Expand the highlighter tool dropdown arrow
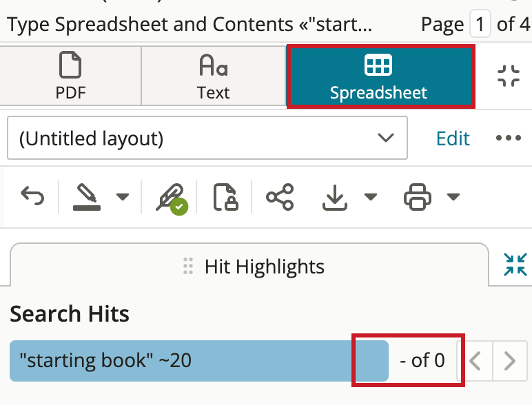The height and width of the screenshot is (405, 532). click(x=123, y=197)
